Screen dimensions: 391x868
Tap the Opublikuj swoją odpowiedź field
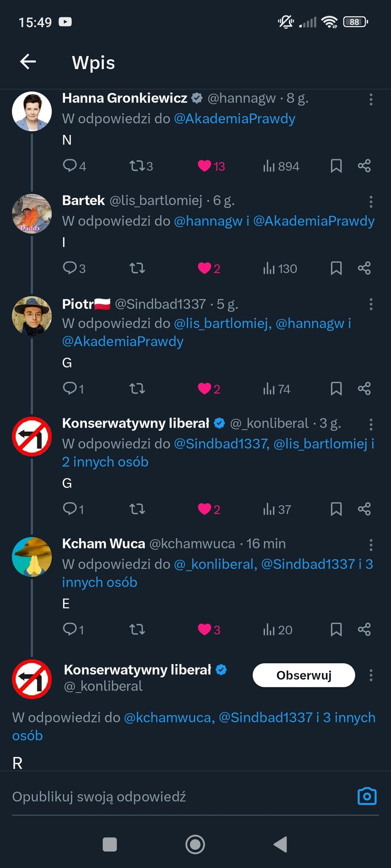pos(178,797)
